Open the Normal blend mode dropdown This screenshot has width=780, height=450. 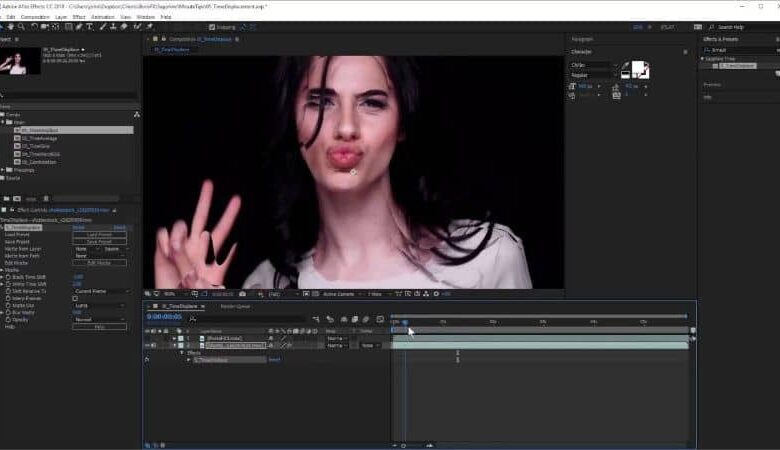pyautogui.click(x=99, y=320)
